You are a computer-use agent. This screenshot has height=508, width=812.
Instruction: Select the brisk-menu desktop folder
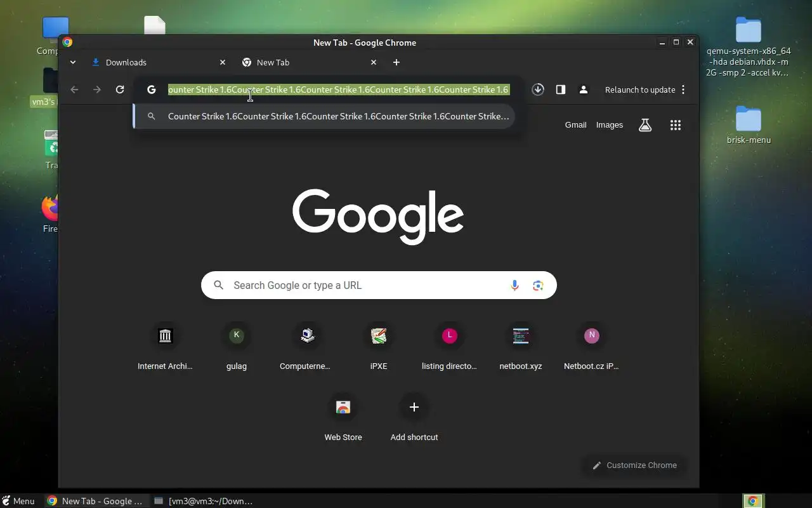pos(749,125)
